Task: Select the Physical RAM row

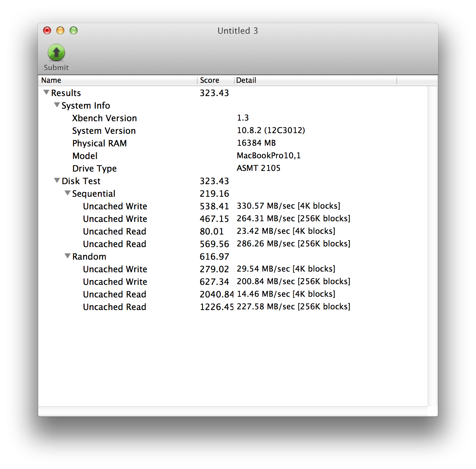Action: [x=233, y=143]
